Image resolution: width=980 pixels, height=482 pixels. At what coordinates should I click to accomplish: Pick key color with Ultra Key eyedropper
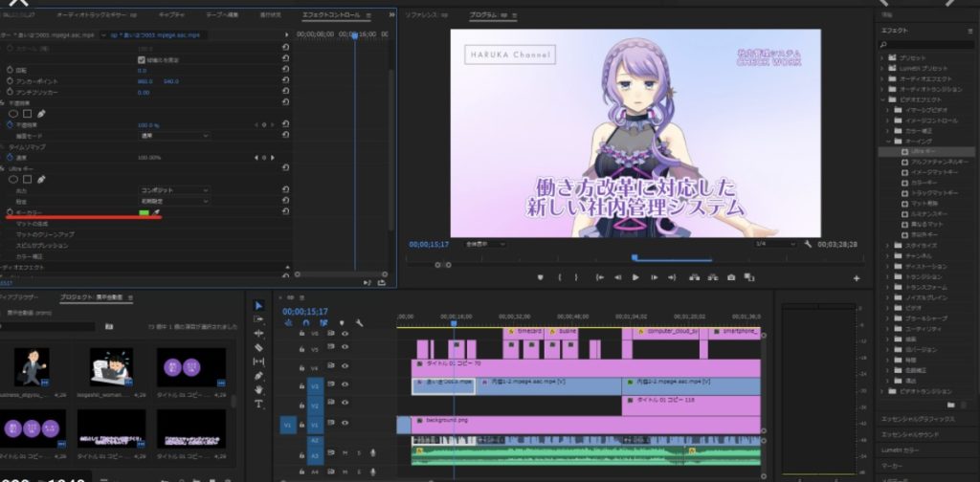[x=156, y=213]
